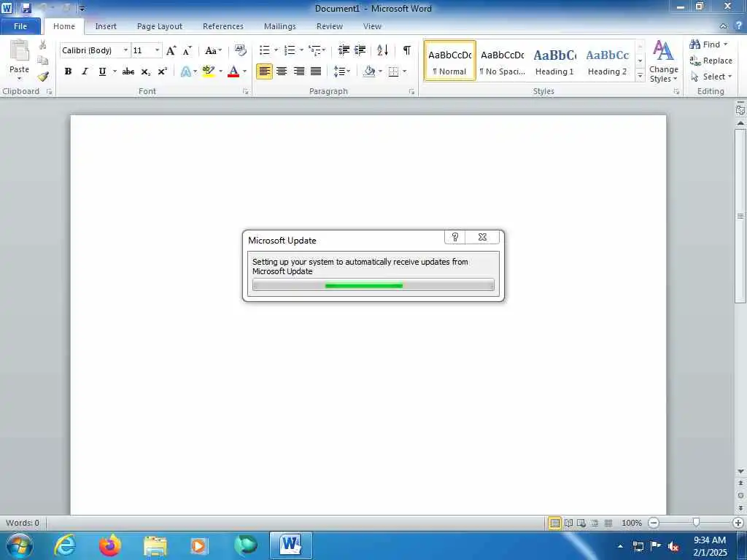Click the Bullets list icon

[264, 50]
